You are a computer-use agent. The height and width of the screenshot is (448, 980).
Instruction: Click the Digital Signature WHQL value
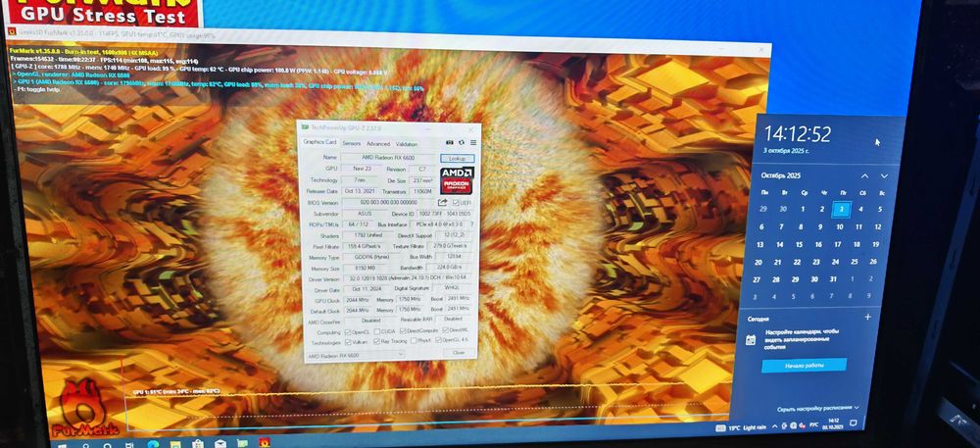(x=453, y=288)
